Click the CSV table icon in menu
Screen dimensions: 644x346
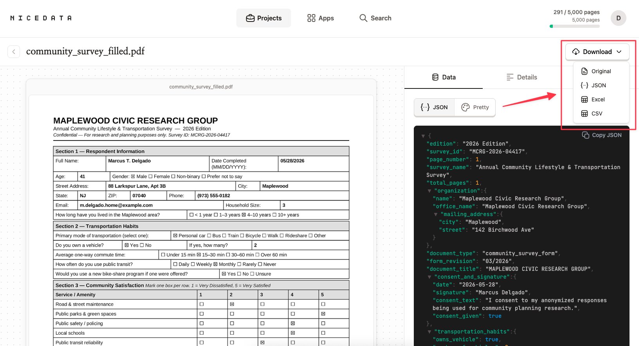[x=584, y=114]
